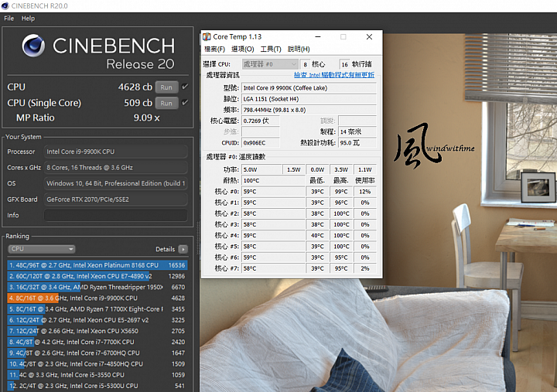Select ranking row Xeon CPU X5650
Viewport: 557px width, 392px height.
pos(97,331)
